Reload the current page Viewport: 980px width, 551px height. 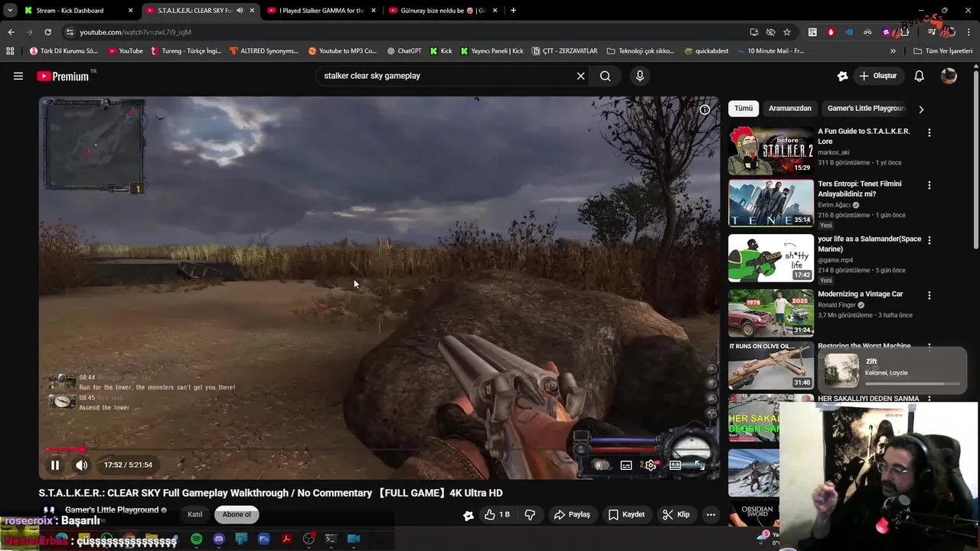tap(47, 32)
